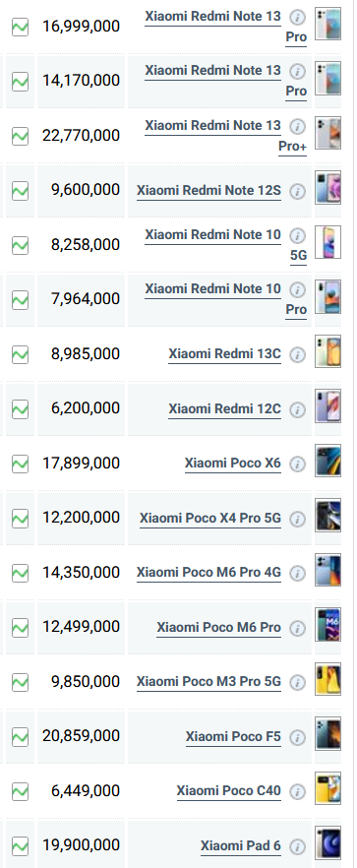Open price chart for Xiaomi Redmi Note 12S
The image size is (357, 868).
point(20,191)
